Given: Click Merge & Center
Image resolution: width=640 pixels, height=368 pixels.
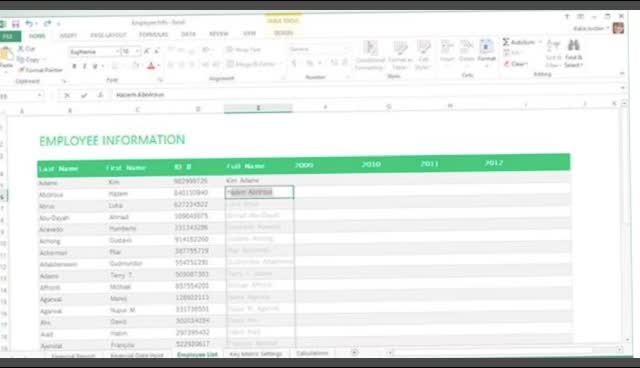Looking at the screenshot, I should pyautogui.click(x=251, y=64).
